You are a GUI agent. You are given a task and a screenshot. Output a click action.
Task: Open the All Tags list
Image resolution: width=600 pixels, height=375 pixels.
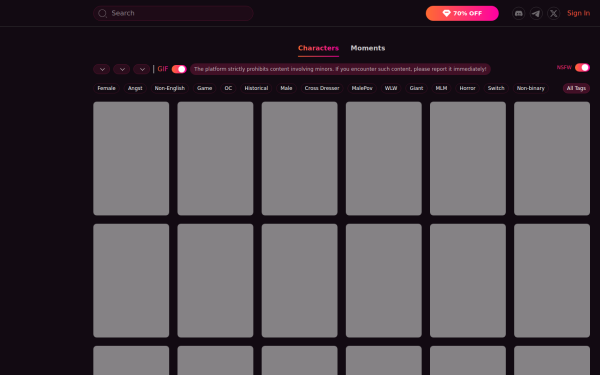click(x=576, y=88)
